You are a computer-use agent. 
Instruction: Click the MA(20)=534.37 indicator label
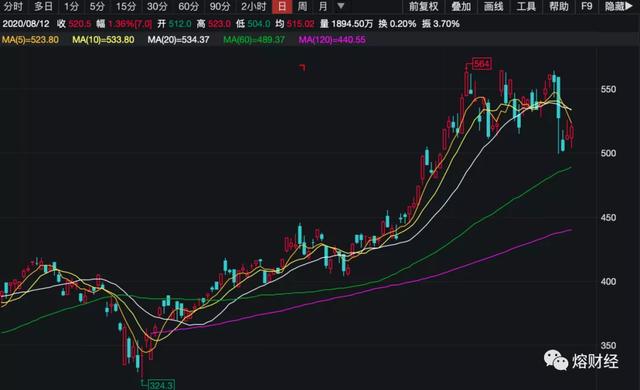178,40
